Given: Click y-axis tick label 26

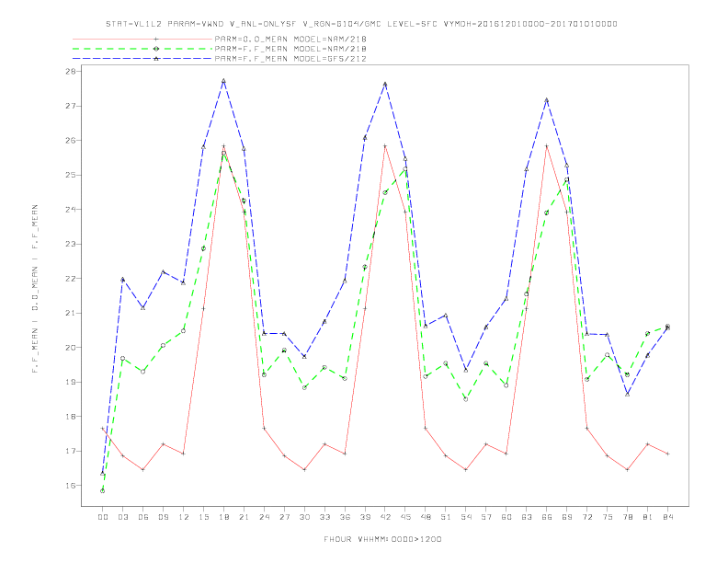Looking at the screenshot, I should click(x=70, y=140).
